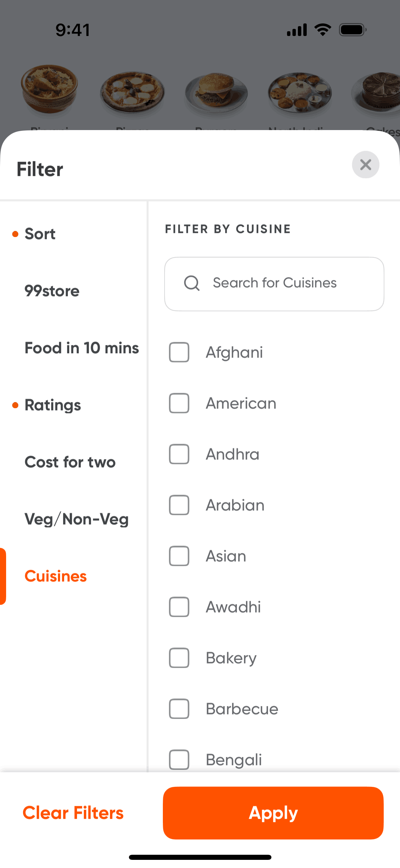Check the Barbecue cuisine box
The height and width of the screenshot is (868, 400).
pos(179,709)
